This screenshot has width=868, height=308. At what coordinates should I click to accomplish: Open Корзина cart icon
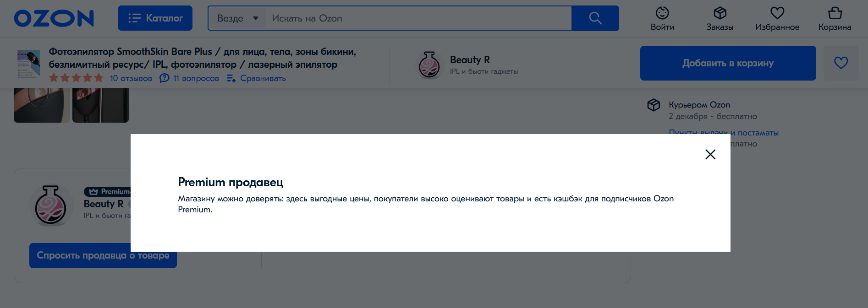coord(835,19)
